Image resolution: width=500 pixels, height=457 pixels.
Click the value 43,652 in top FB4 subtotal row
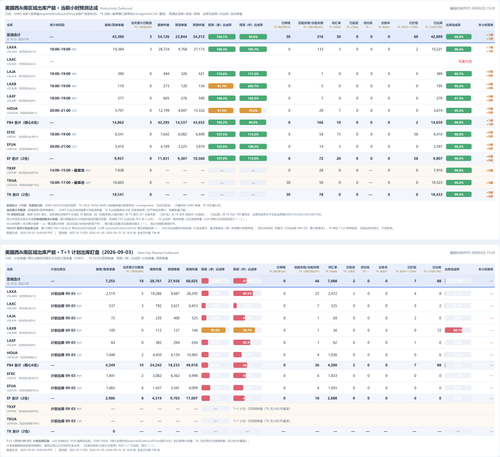[199, 123]
